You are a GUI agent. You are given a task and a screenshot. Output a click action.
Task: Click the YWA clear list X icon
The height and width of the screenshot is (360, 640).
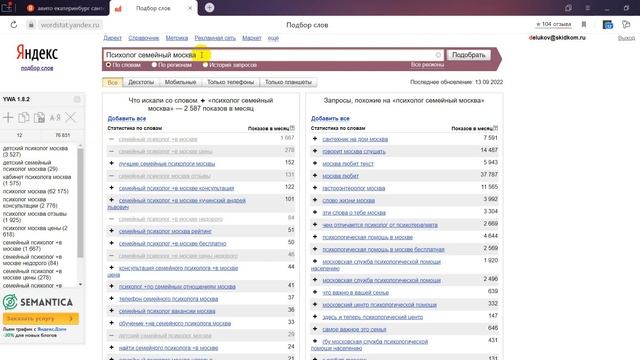pyautogui.click(x=71, y=118)
